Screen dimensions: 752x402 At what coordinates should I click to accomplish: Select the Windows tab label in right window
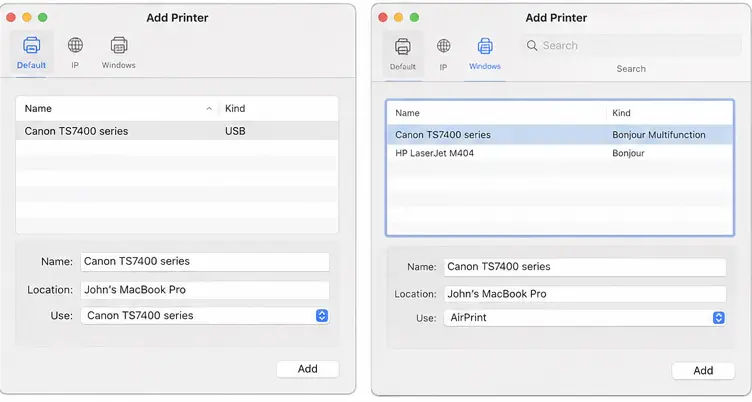tap(485, 66)
